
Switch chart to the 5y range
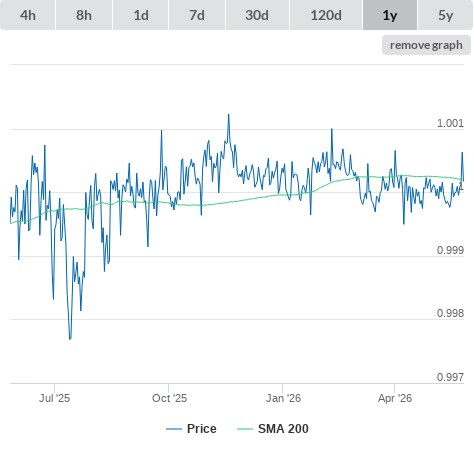tap(445, 15)
